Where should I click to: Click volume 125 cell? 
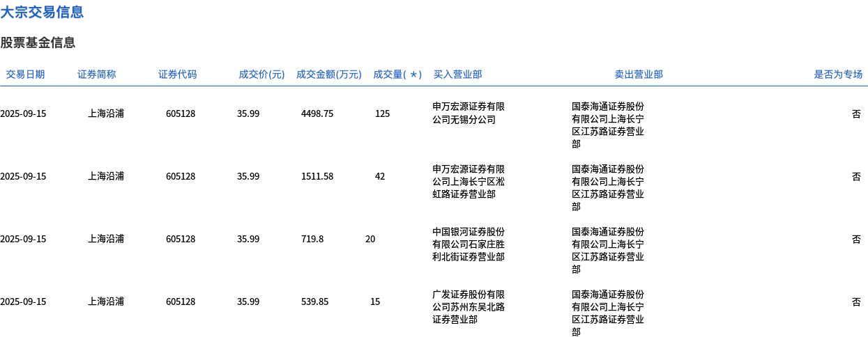tap(383, 113)
